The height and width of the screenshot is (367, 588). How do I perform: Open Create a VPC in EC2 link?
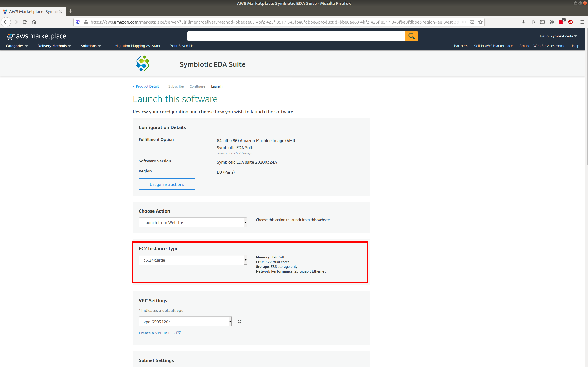pos(159,333)
